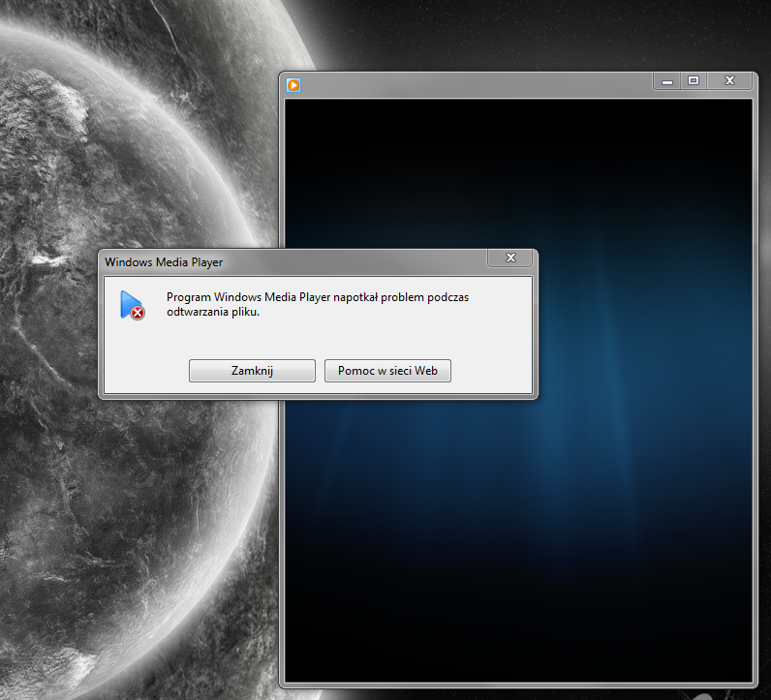Open Pomoc w sieci Web help

(387, 371)
